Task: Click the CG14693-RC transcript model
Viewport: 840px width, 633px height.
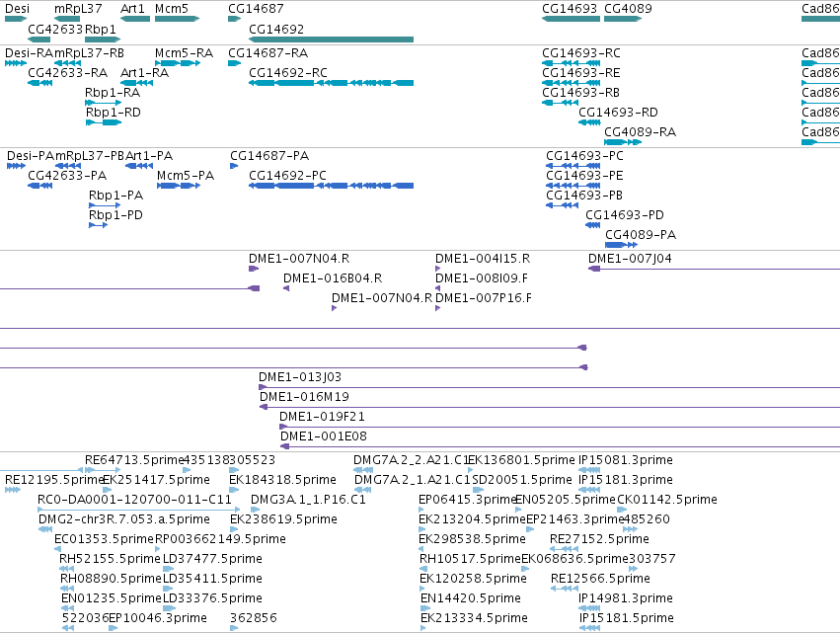Action: coord(572,63)
